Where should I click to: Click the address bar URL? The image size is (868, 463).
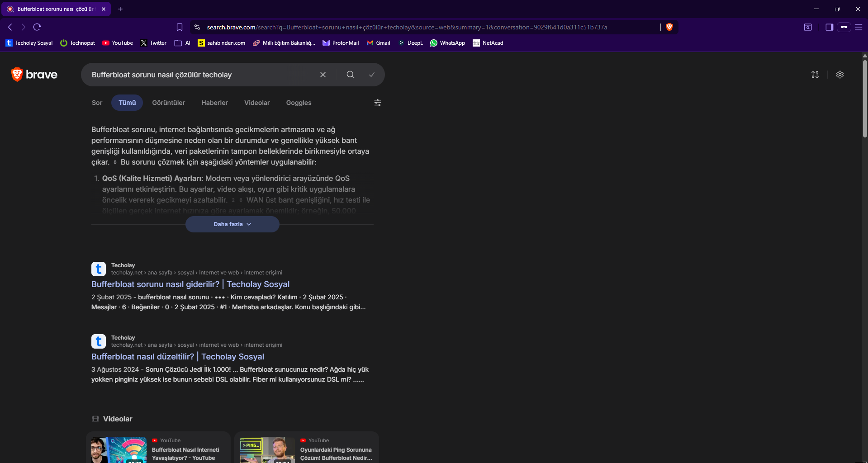(407, 27)
